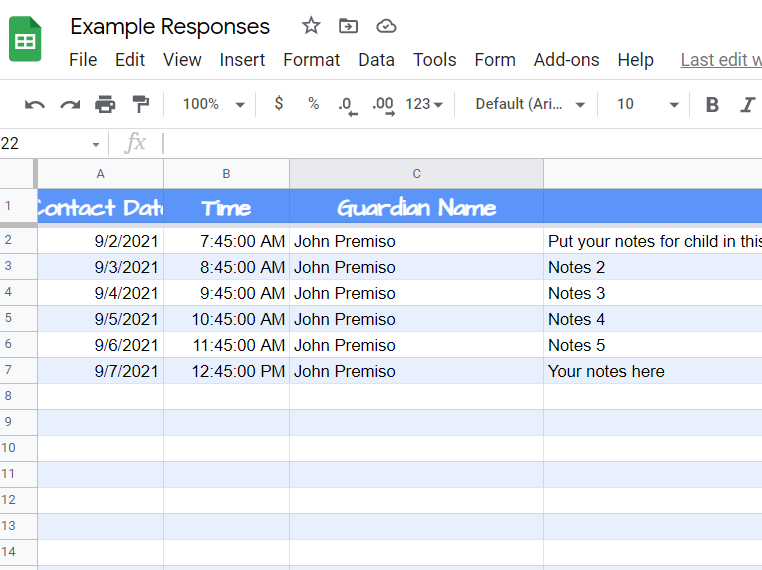The height and width of the screenshot is (570, 762).
Task: Select the Put your notes for child cell
Action: [653, 241]
